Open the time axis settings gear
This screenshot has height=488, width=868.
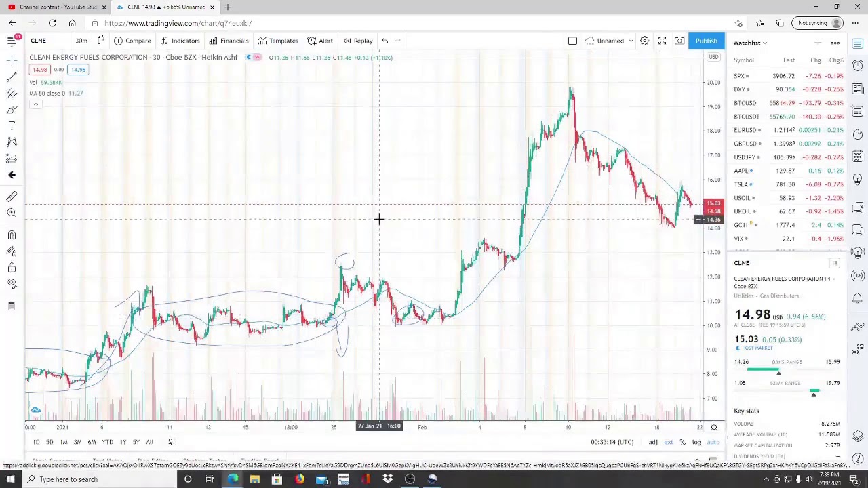(713, 427)
